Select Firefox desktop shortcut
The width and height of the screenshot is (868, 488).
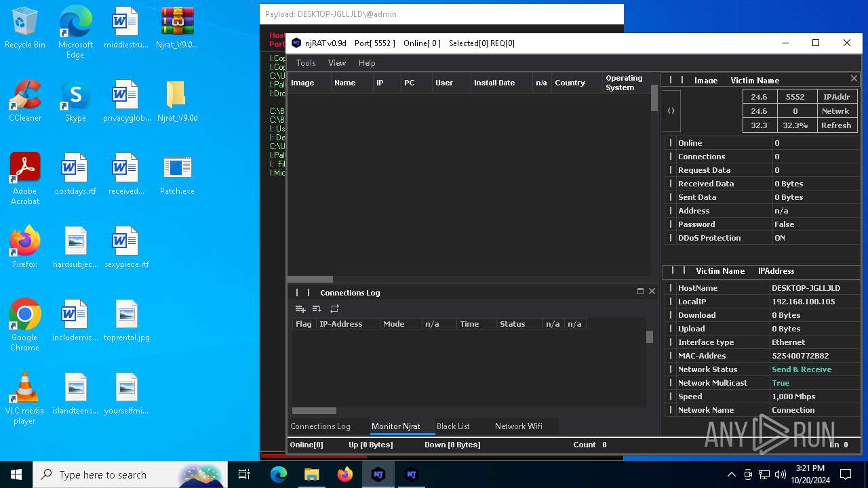pos(25,248)
